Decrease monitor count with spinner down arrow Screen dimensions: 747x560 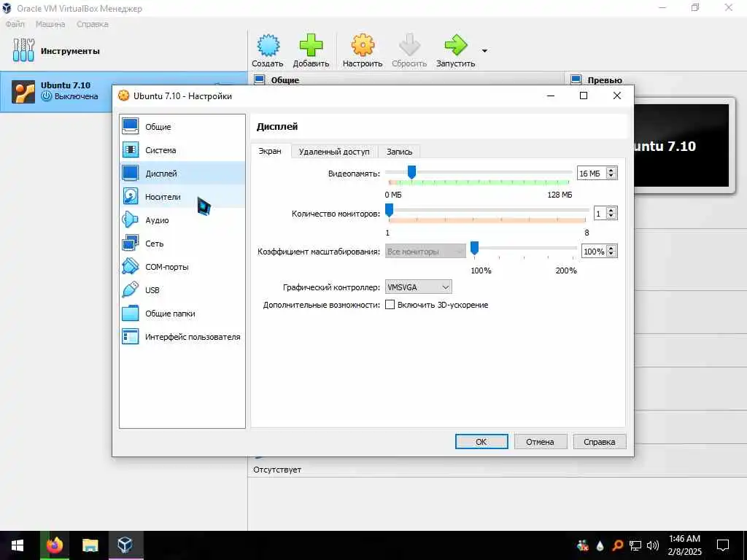(611, 217)
